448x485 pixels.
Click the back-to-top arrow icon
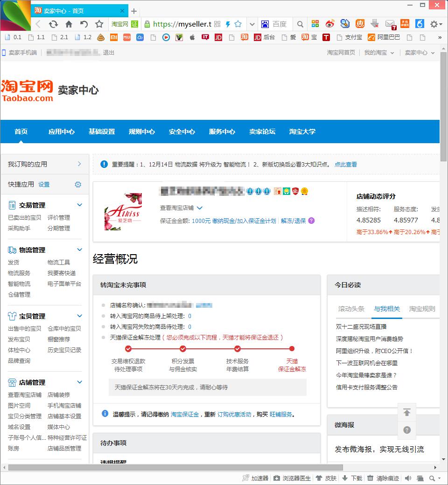[x=407, y=412]
